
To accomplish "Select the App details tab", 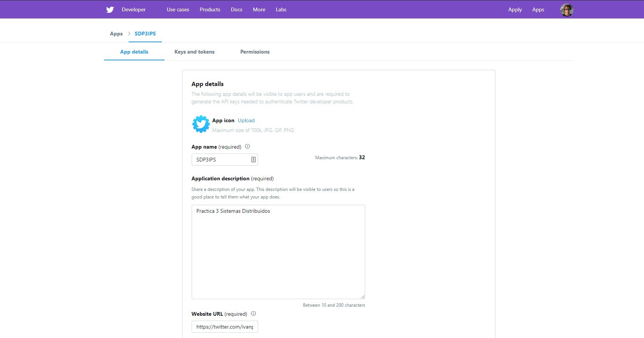I will (134, 52).
